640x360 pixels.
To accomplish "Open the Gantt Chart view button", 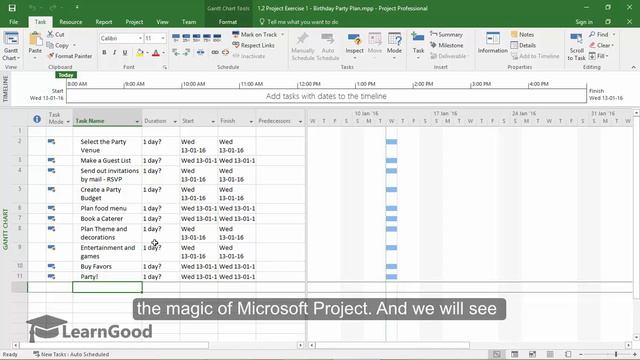I will tap(11, 46).
